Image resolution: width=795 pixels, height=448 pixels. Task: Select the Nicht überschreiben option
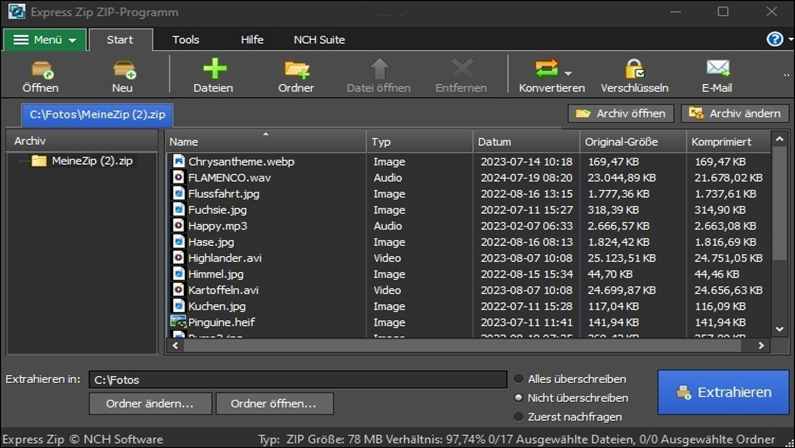pyautogui.click(x=518, y=398)
